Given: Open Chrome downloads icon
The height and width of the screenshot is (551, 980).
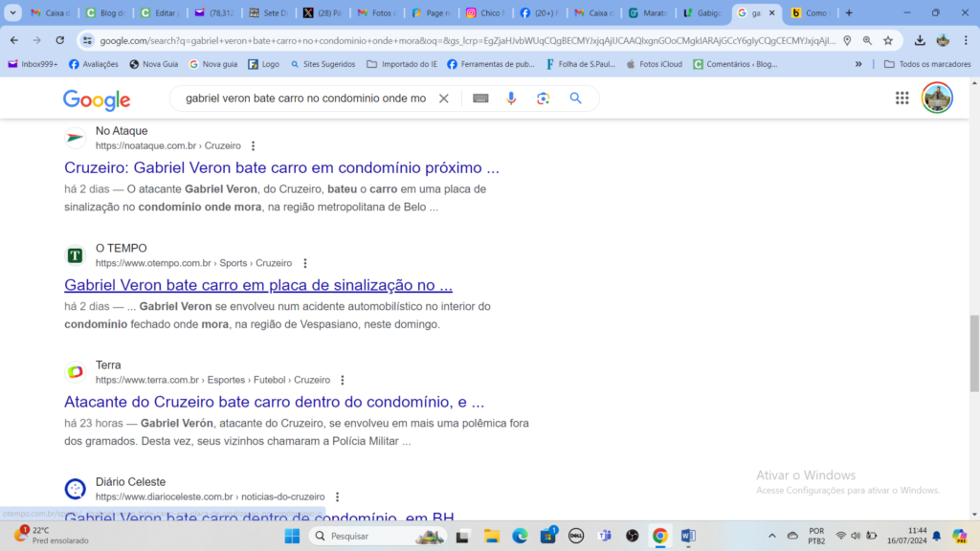Looking at the screenshot, I should click(x=920, y=40).
